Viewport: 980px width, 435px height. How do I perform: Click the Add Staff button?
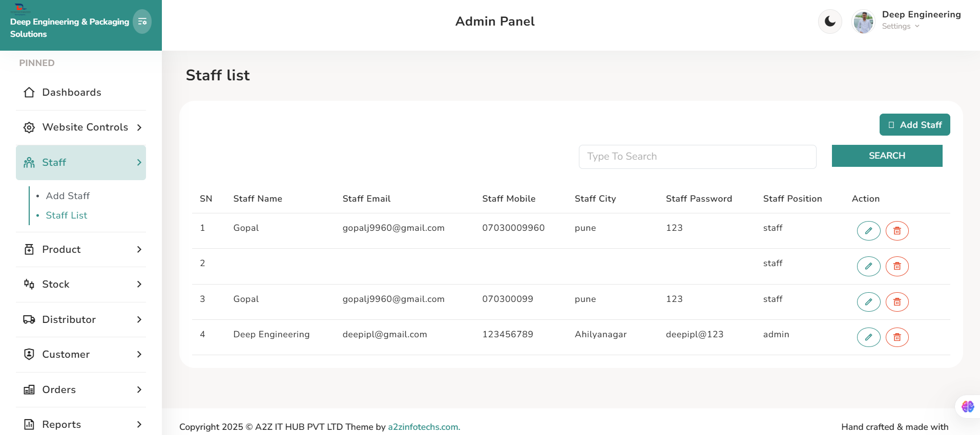coord(914,125)
